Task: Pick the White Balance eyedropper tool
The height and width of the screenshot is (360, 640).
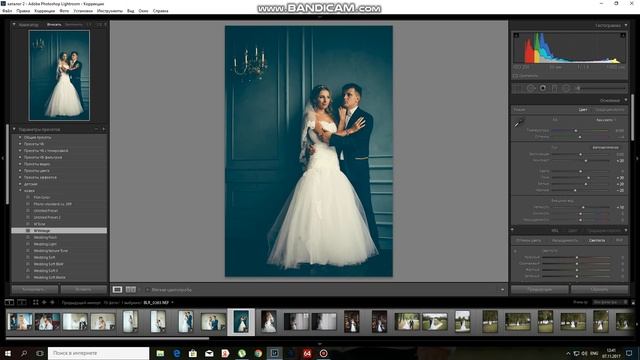Action: (x=519, y=122)
